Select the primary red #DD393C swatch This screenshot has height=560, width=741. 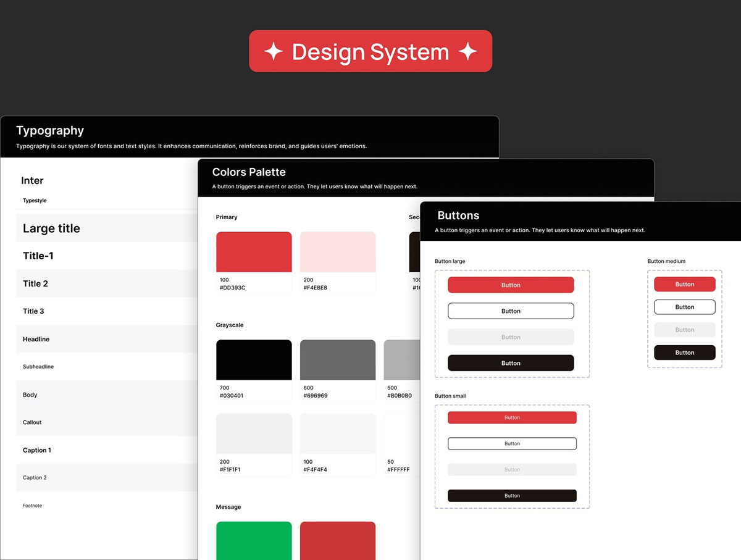254,252
